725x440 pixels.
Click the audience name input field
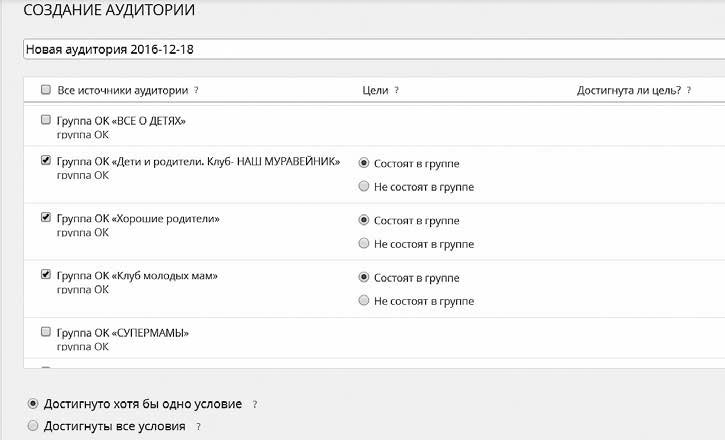370,49
